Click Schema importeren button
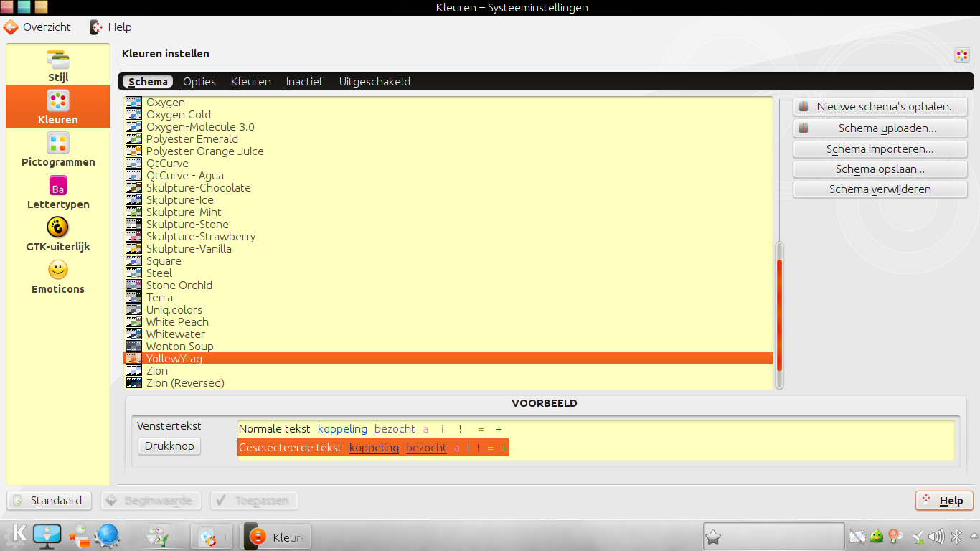This screenshot has height=551, width=980. point(880,149)
